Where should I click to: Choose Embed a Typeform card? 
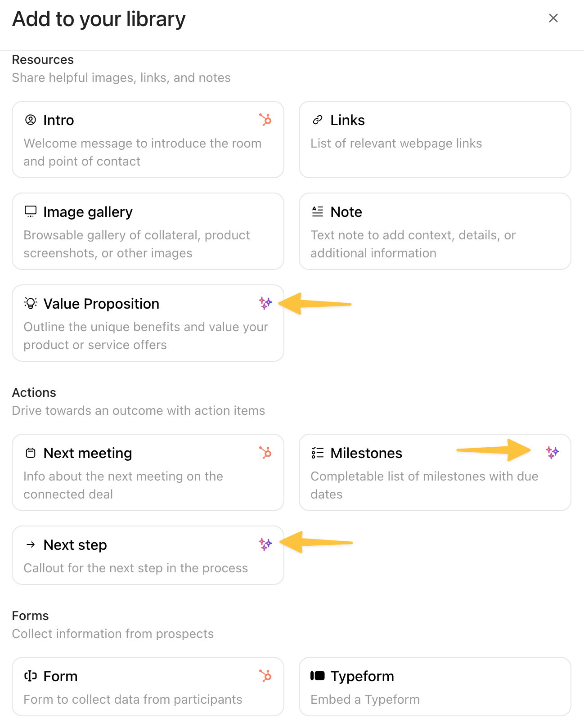pyautogui.click(x=435, y=687)
